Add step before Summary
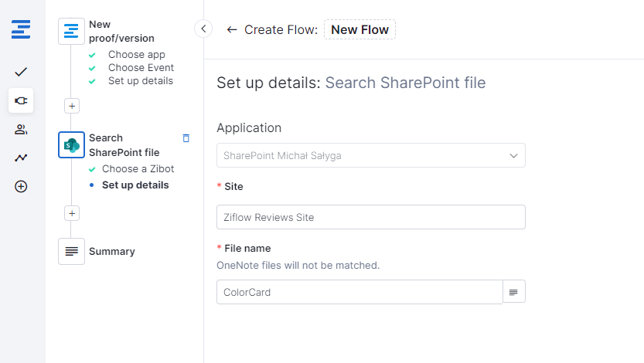Image resolution: width=644 pixels, height=363 pixels. tap(72, 213)
